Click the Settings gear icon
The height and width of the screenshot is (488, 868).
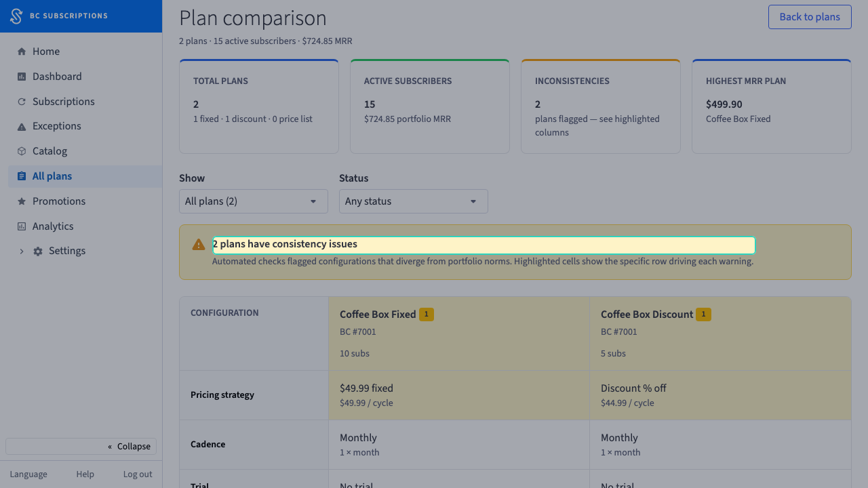point(38,251)
